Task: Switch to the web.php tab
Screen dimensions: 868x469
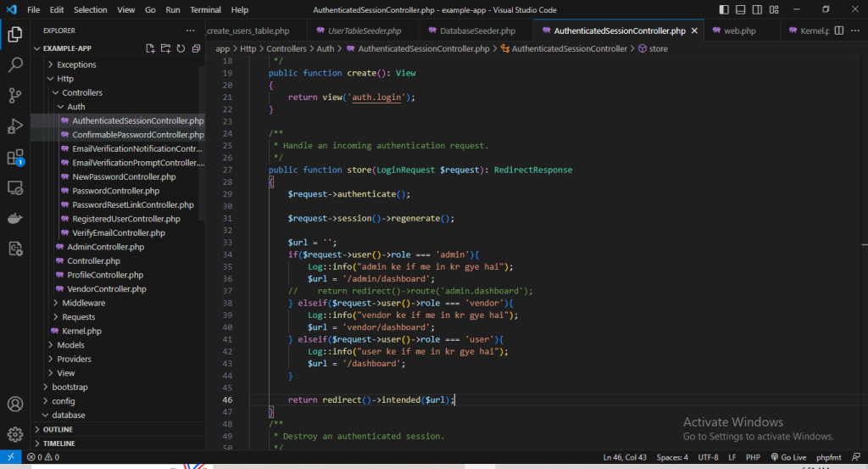Action: tap(739, 31)
